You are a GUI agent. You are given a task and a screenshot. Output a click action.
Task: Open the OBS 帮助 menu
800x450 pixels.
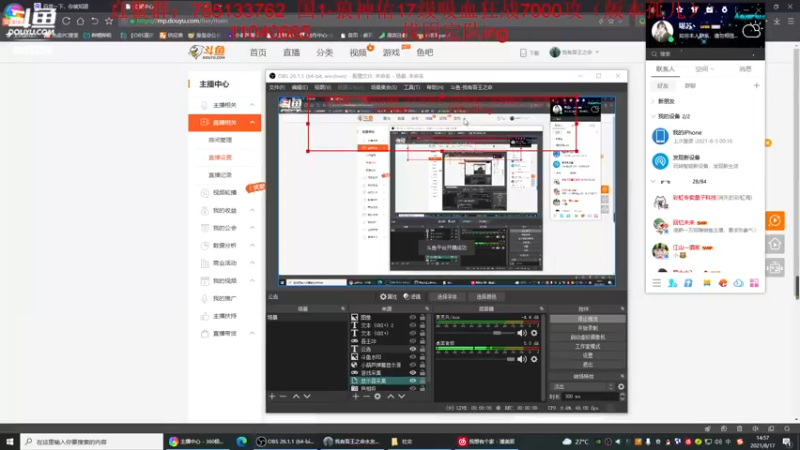click(x=435, y=87)
